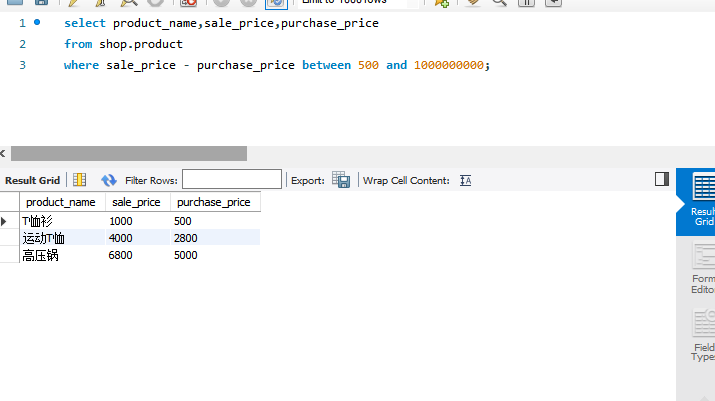The image size is (715, 401).
Task: Toggle the secondary sidebar panel icon
Action: (x=662, y=179)
